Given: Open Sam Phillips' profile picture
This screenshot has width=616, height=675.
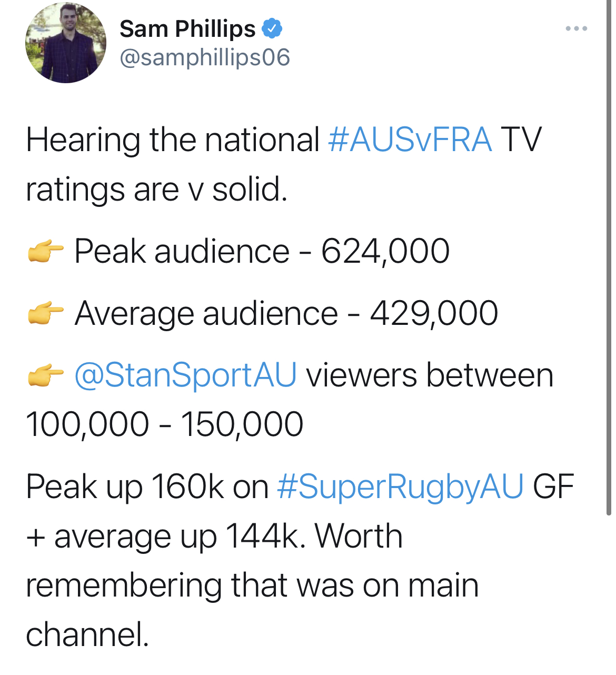Looking at the screenshot, I should pyautogui.click(x=66, y=43).
